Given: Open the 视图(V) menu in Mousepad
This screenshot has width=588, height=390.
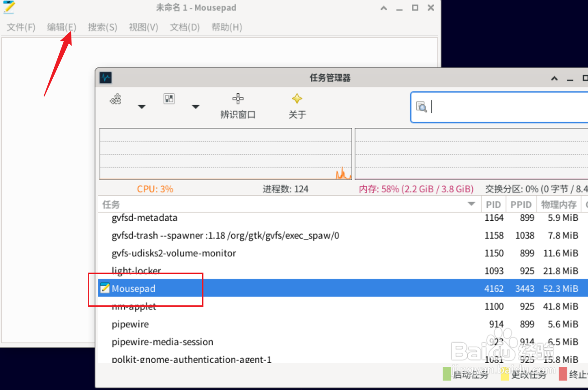Looking at the screenshot, I should [x=143, y=27].
